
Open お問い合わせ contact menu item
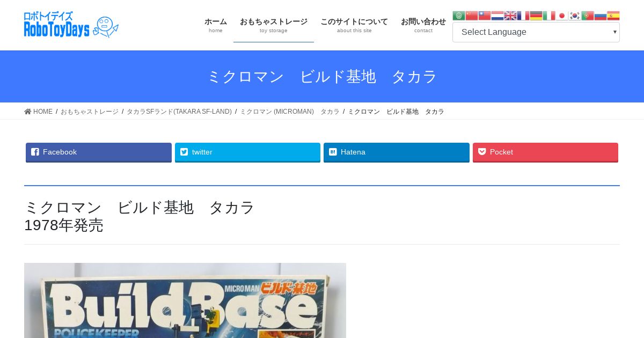(x=423, y=25)
